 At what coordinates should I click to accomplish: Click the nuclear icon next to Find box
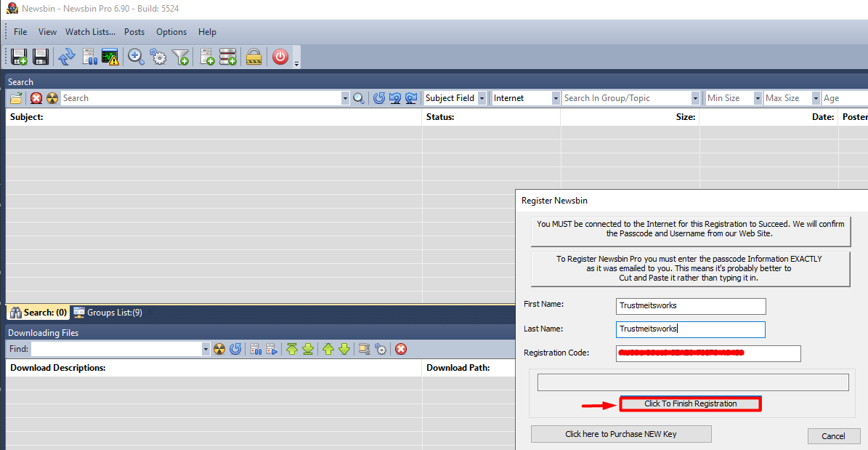point(219,349)
